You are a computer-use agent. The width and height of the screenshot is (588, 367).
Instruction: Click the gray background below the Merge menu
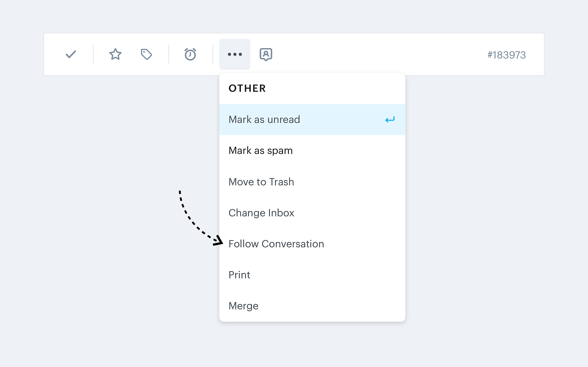312,345
